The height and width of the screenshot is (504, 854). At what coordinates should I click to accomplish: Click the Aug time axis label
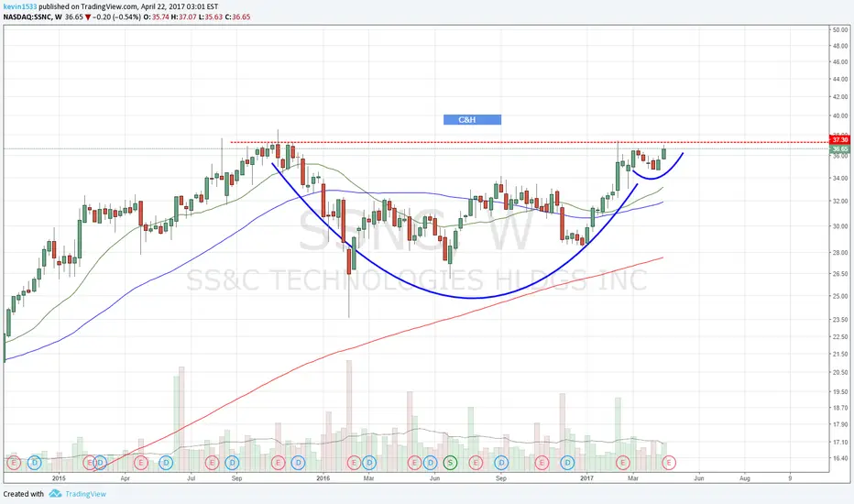tap(745, 478)
